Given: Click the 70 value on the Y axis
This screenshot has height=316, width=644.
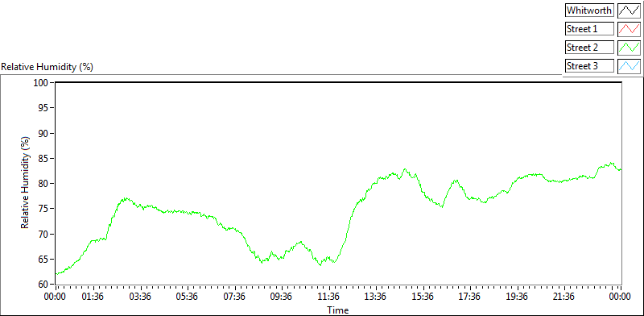Looking at the screenshot, I should (x=44, y=234).
